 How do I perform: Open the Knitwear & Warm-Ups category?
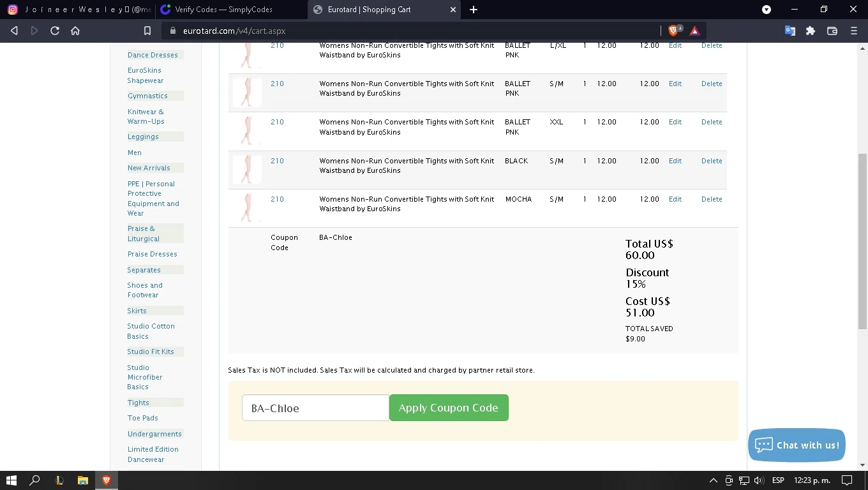click(x=146, y=116)
